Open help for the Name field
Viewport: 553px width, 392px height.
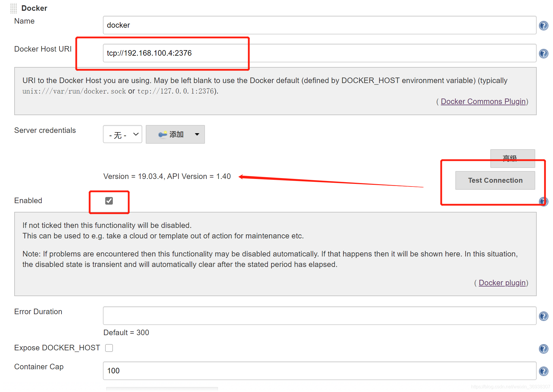click(x=543, y=26)
